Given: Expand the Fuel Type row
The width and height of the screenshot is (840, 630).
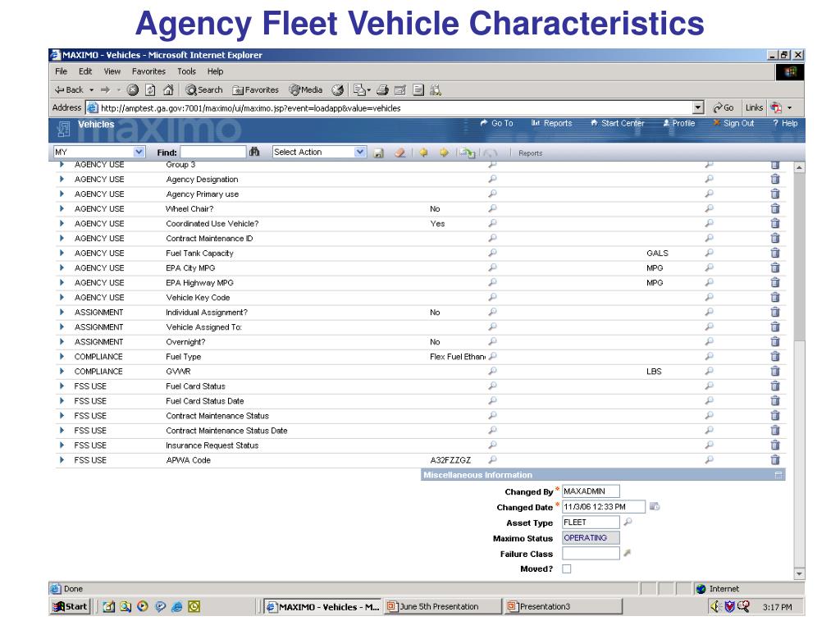Looking at the screenshot, I should pyautogui.click(x=62, y=356).
